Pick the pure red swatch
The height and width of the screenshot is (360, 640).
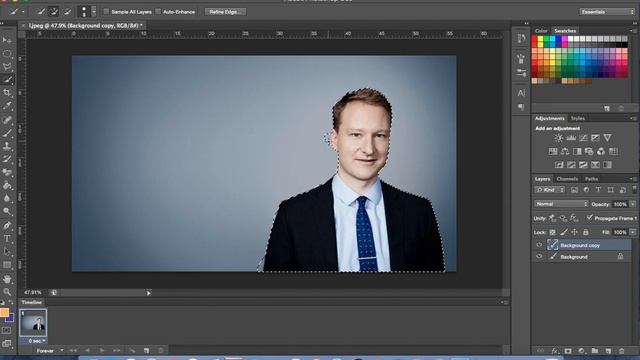pos(535,39)
